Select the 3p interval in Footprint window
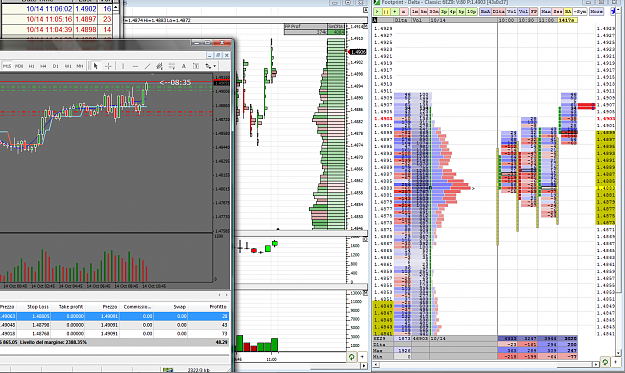The image size is (625, 373). [444, 12]
